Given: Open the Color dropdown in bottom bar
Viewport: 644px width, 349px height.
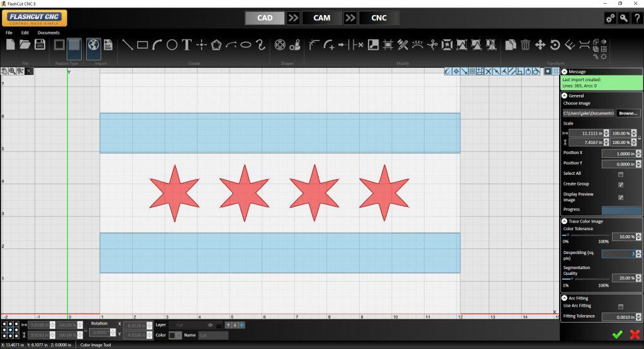Looking at the screenshot, I should [177, 336].
